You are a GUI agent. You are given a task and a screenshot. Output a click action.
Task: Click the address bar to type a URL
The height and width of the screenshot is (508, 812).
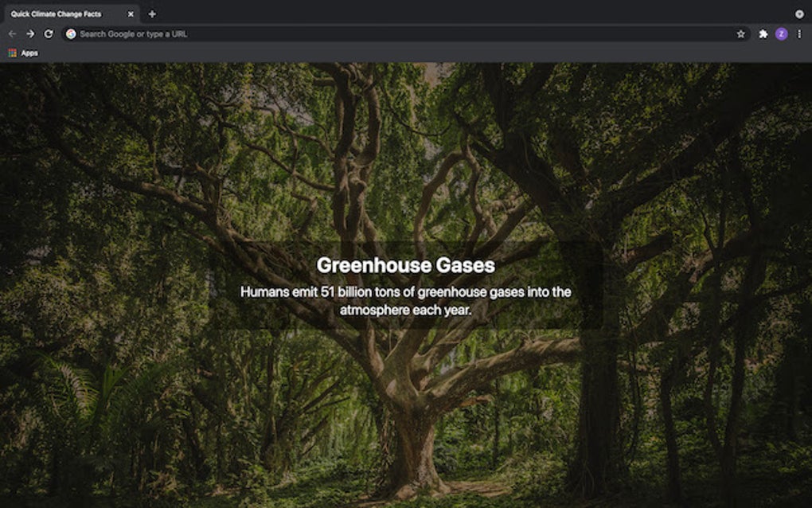318,33
